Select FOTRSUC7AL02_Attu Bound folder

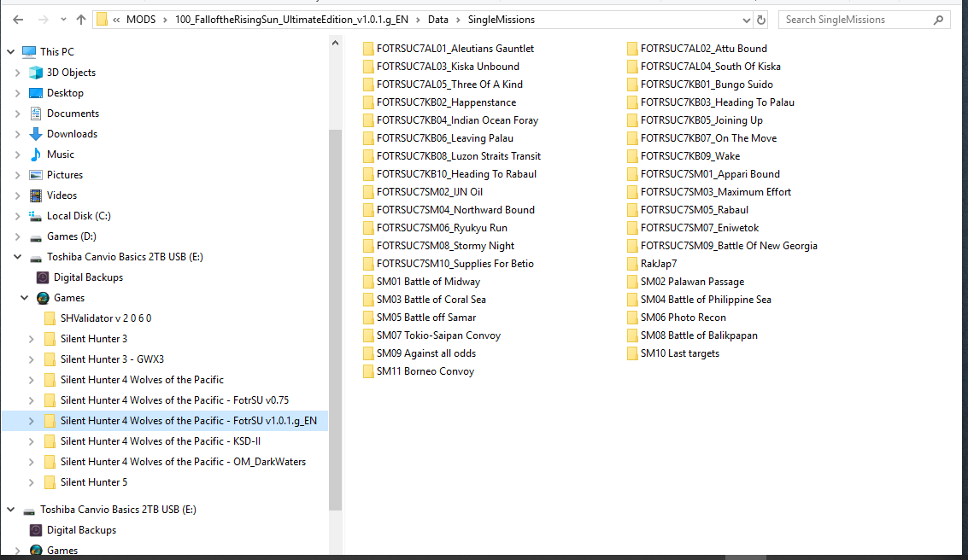704,49
